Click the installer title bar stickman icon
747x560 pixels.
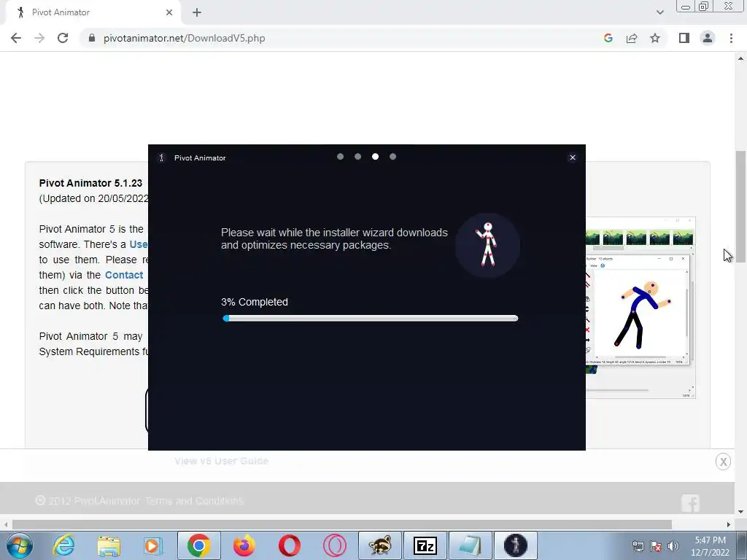161,157
